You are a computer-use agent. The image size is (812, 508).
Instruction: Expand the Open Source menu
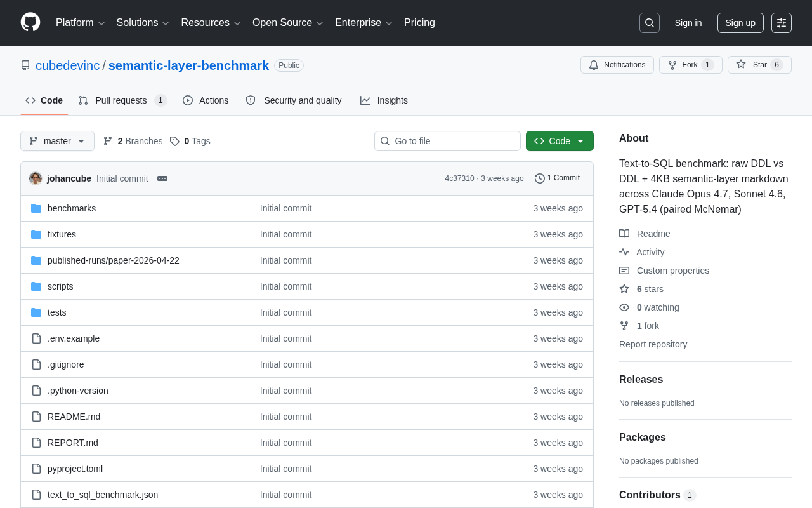(x=288, y=23)
